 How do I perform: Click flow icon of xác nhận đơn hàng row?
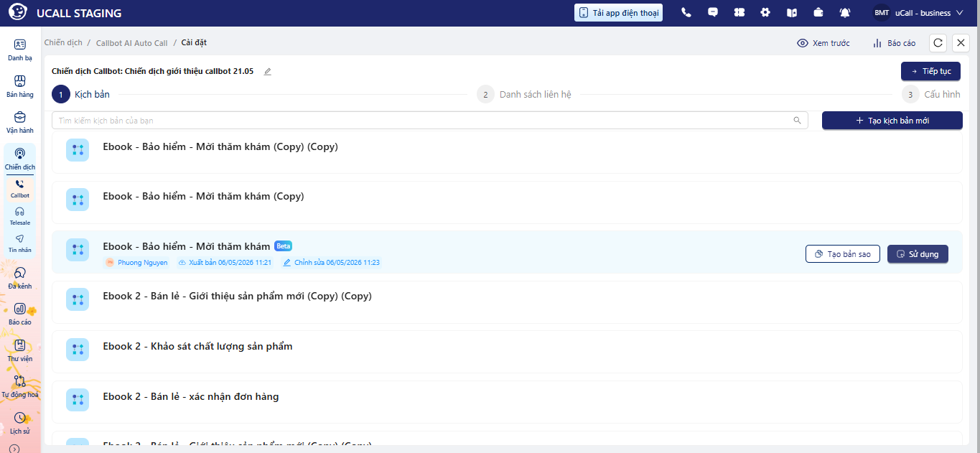pos(78,400)
